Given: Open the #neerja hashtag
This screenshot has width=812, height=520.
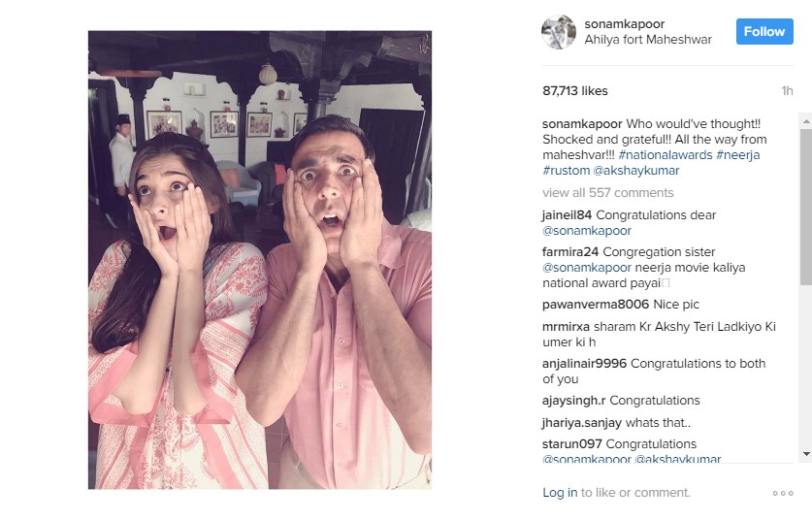Looking at the screenshot, I should (x=737, y=155).
